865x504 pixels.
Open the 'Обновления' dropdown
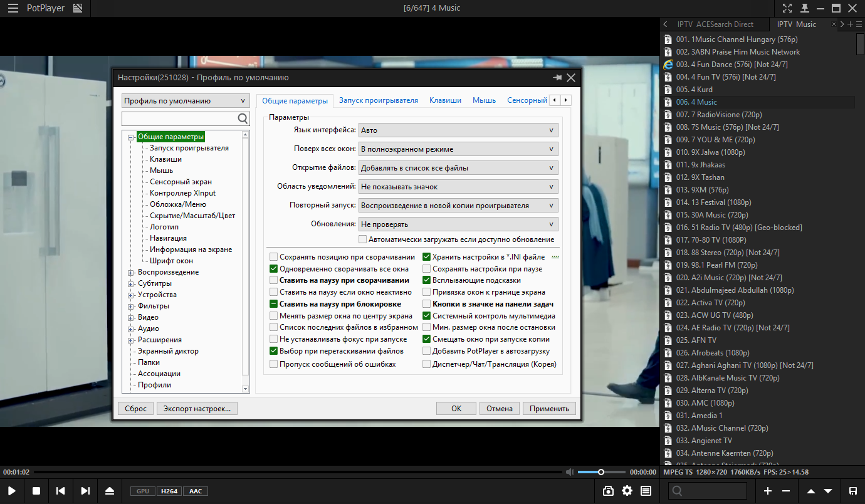click(x=458, y=224)
